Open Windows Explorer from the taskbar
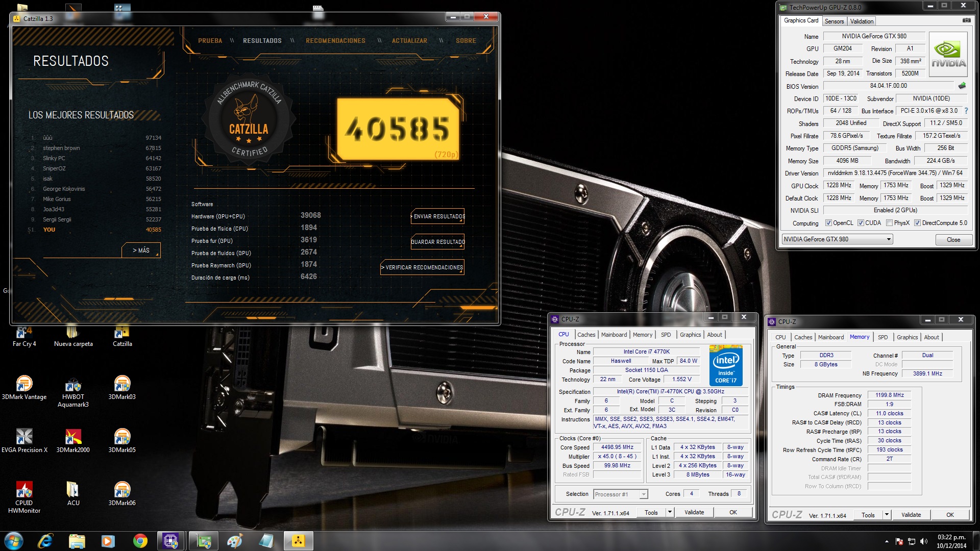This screenshot has height=551, width=980. (77, 541)
